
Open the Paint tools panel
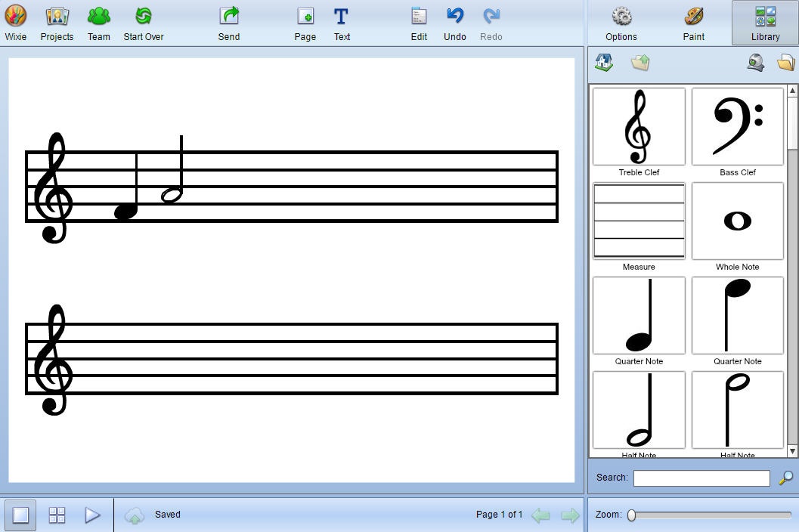[x=693, y=21]
